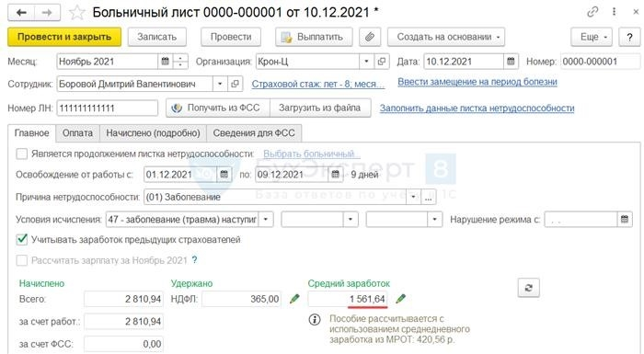This screenshot has width=644, height=354.
Task: Open the Страховой стаж link
Action: coord(318,85)
